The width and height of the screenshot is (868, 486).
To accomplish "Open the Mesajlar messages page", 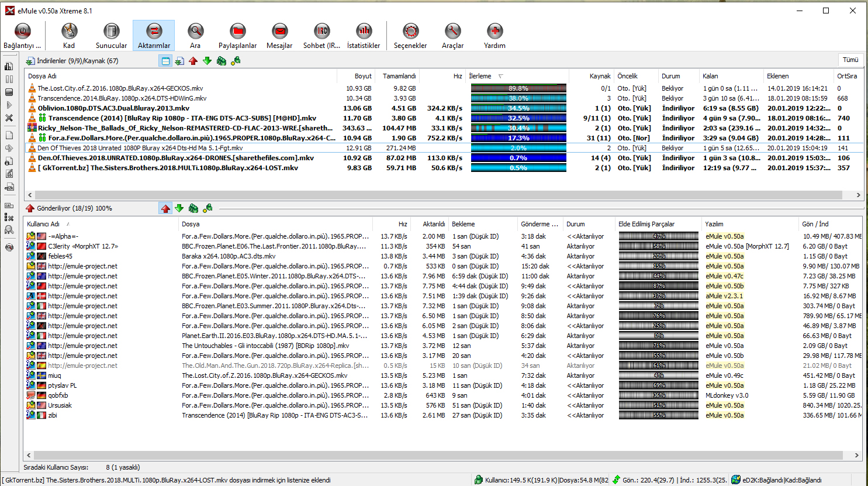I will 279,35.
